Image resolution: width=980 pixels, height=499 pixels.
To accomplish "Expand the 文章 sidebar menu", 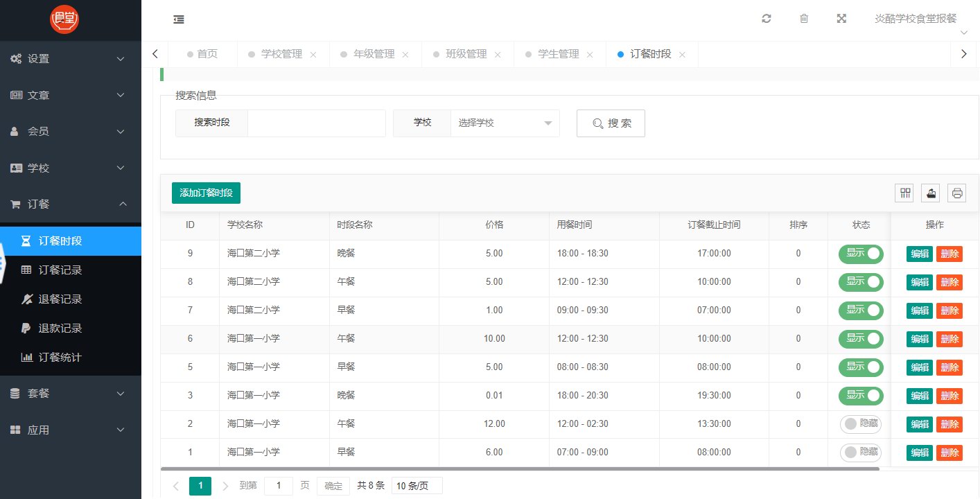I will [x=71, y=95].
